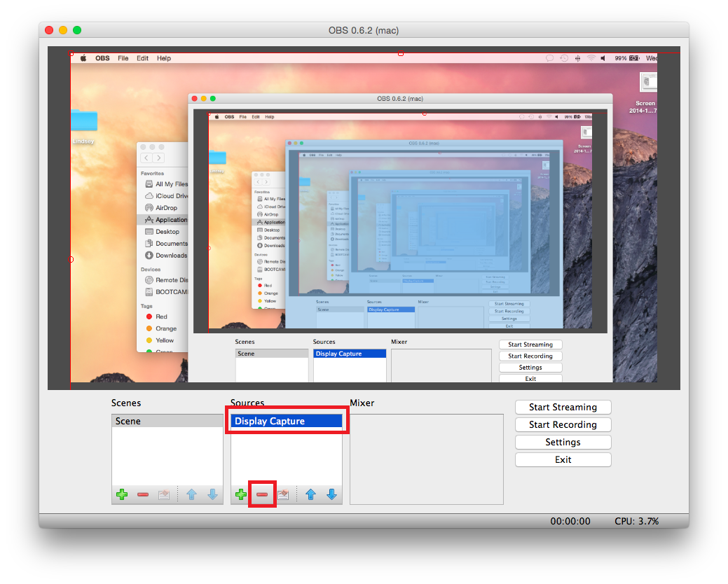Click Start Recording in the first nested OBS window
The image size is (728, 584).
tap(530, 356)
